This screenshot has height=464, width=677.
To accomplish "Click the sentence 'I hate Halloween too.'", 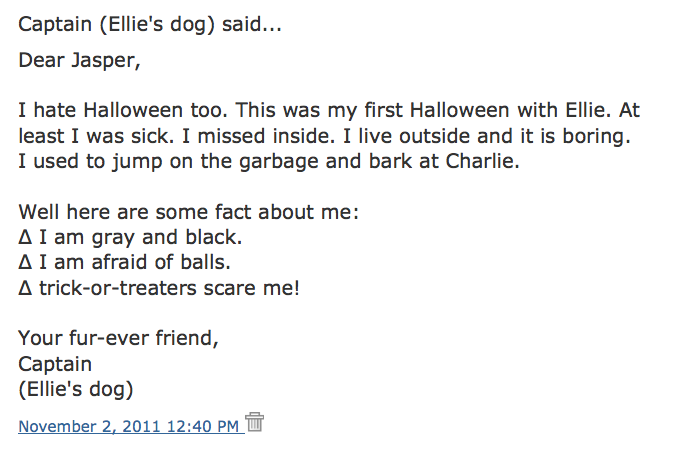I will [x=123, y=110].
